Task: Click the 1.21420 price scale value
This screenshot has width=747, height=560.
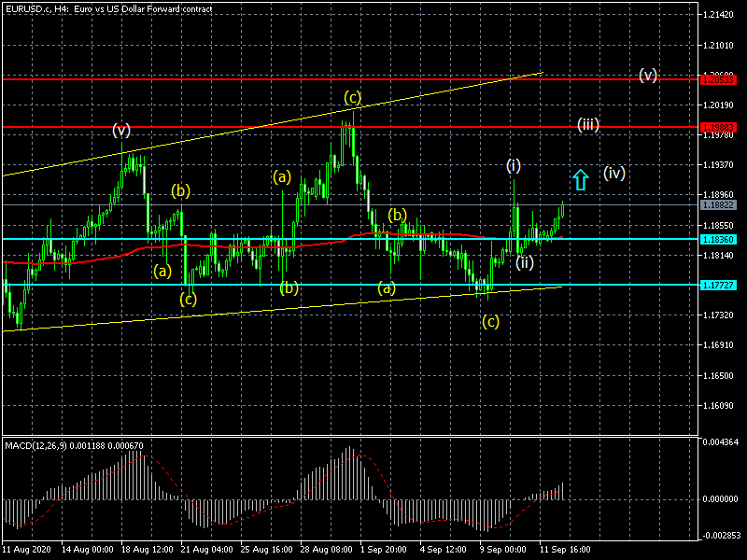Action: (x=718, y=15)
